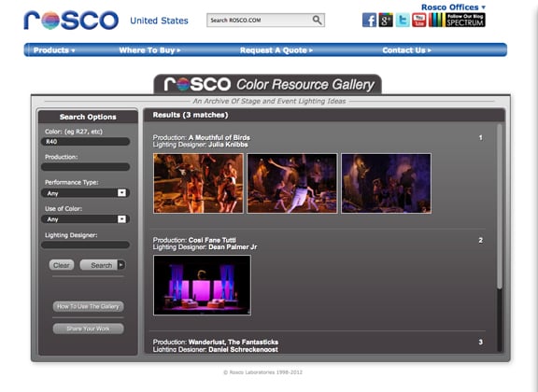538x392 pixels.
Task: Click designer name Julia Knibbs
Action: (x=228, y=145)
